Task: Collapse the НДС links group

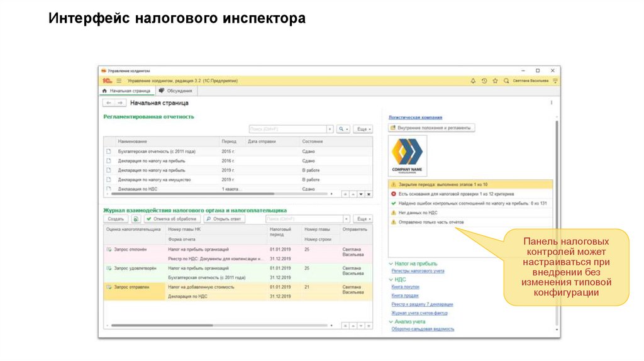Action: [x=391, y=279]
